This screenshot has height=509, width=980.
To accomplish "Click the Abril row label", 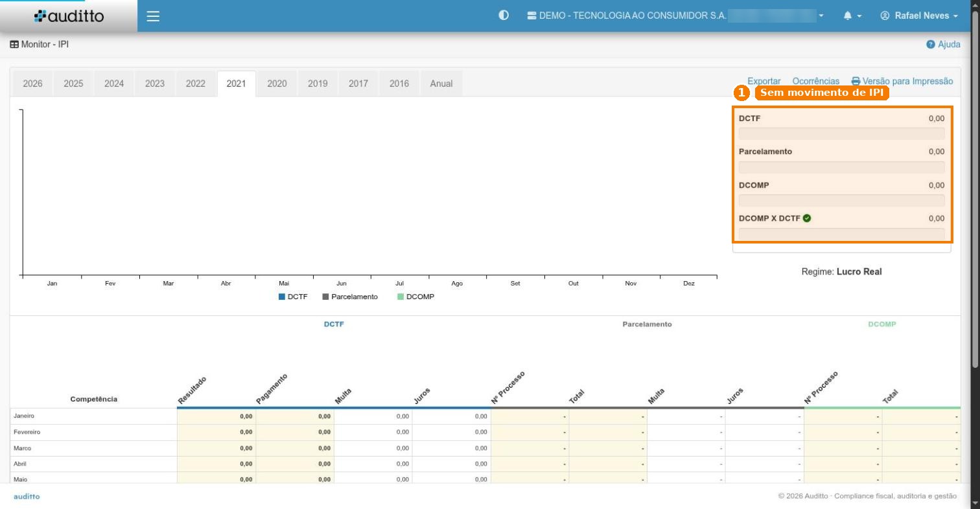I will (x=20, y=464).
